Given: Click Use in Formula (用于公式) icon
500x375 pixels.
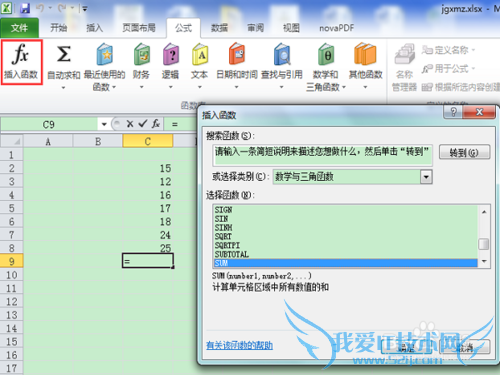Looking at the screenshot, I should coord(427,69).
